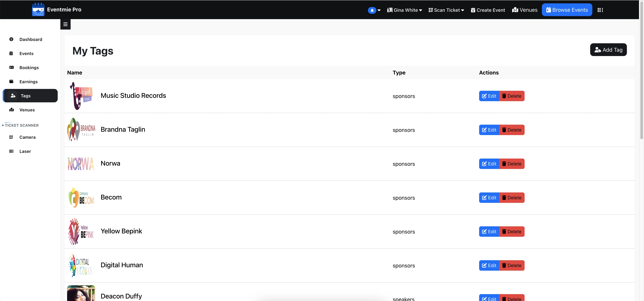Screen dimensions: 644x301
Task: Delete the Becom tag
Action: click(512, 198)
